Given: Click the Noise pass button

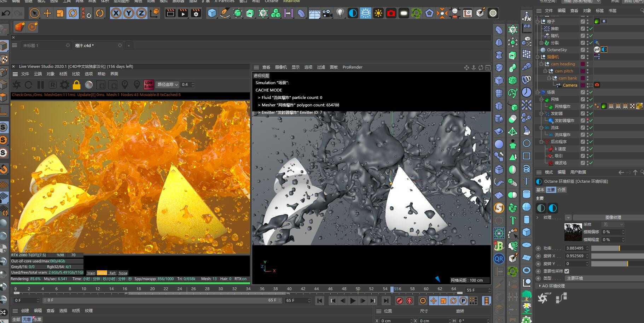Looking at the screenshot, I should click(123, 273).
